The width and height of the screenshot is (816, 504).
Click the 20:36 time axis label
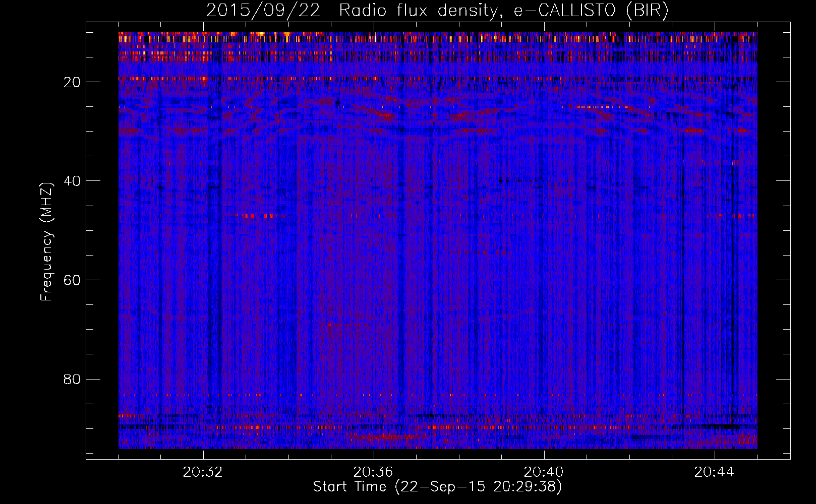(373, 472)
